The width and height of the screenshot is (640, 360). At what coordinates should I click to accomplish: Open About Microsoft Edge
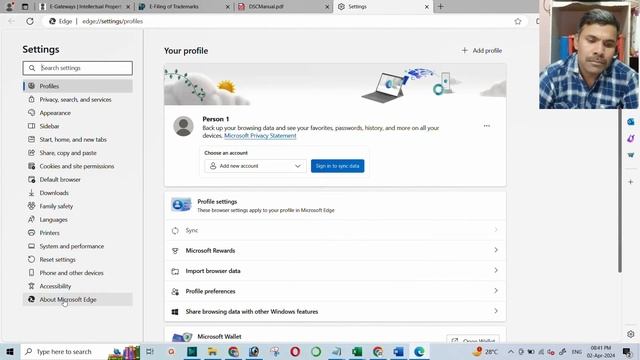point(78,300)
